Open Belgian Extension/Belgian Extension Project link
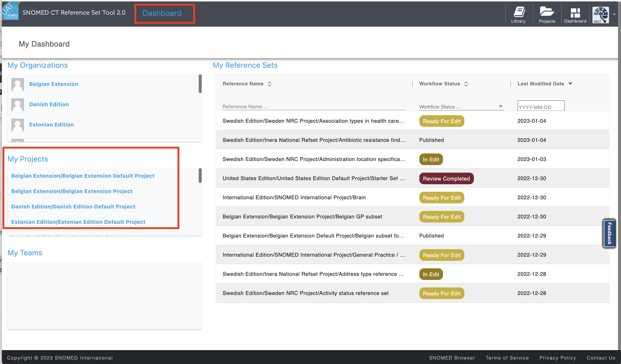Screen dimensions: 621x364 coord(72,191)
